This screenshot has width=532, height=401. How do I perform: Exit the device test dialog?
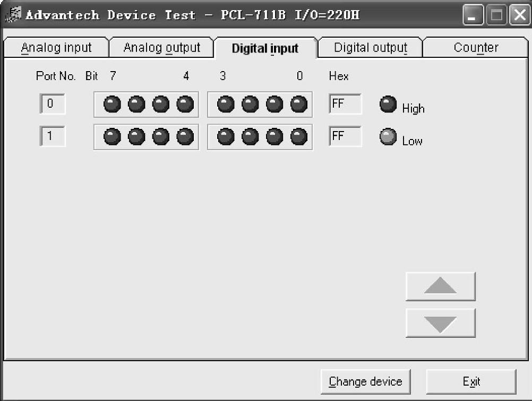tap(471, 382)
